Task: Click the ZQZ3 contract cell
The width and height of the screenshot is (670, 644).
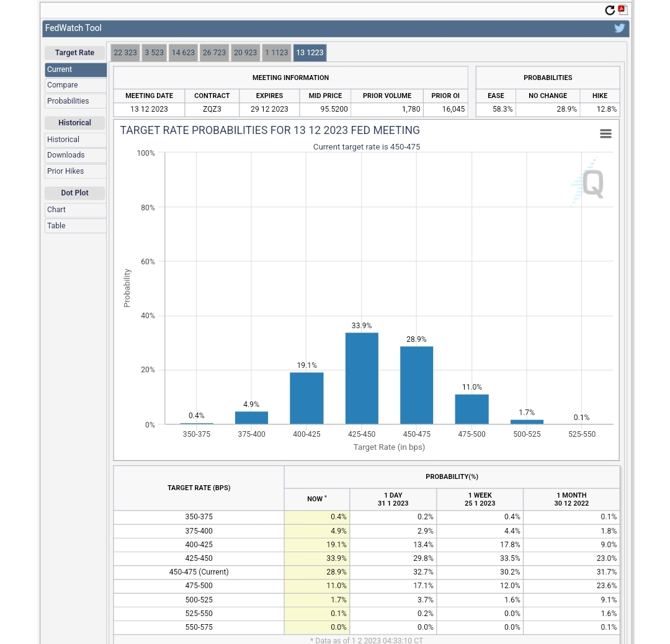Action: pos(212,109)
